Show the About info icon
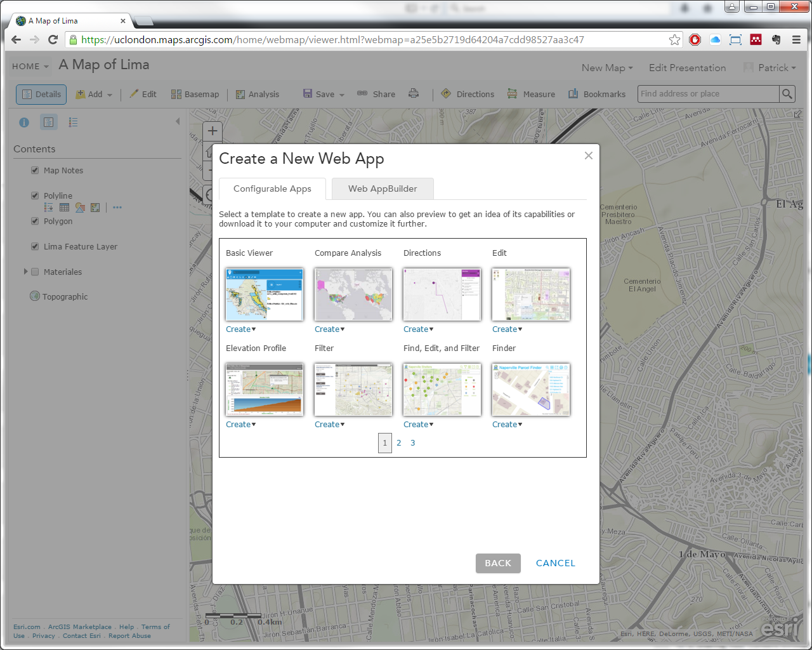 point(24,123)
